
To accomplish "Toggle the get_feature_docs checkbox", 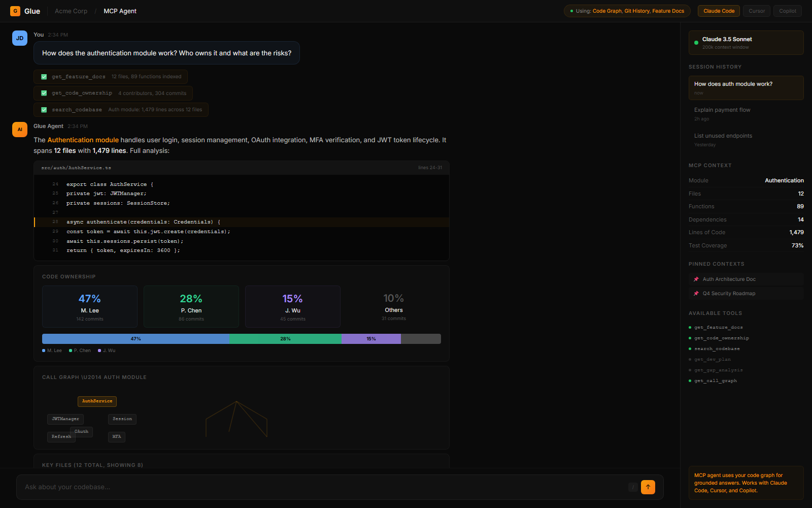I will pyautogui.click(x=44, y=77).
